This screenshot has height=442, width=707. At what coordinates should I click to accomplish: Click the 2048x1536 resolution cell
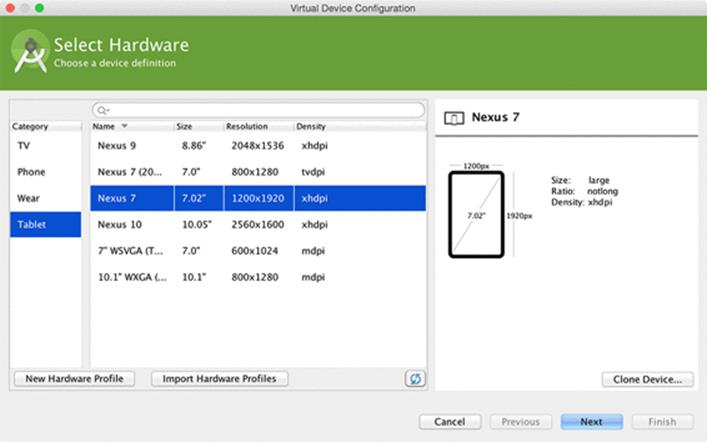[x=257, y=146]
